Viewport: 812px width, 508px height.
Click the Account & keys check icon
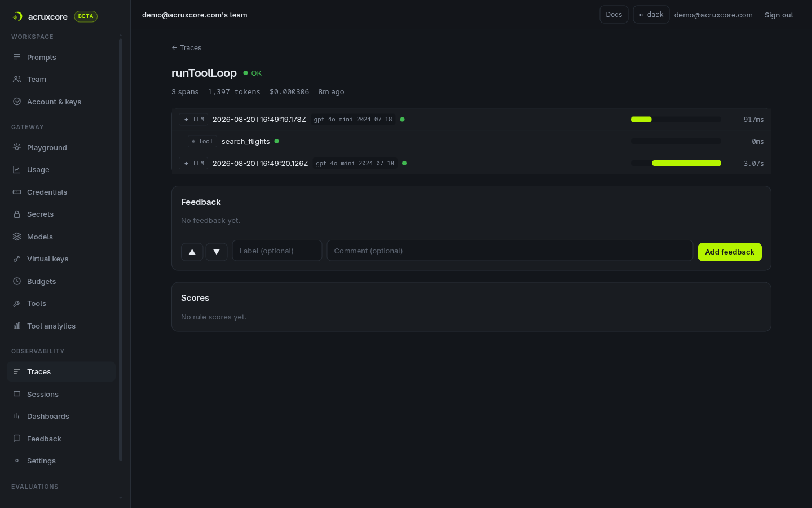tap(17, 102)
